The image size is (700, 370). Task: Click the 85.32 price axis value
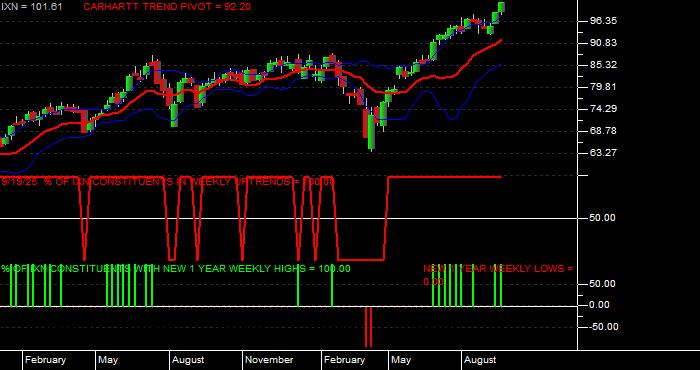click(x=603, y=65)
